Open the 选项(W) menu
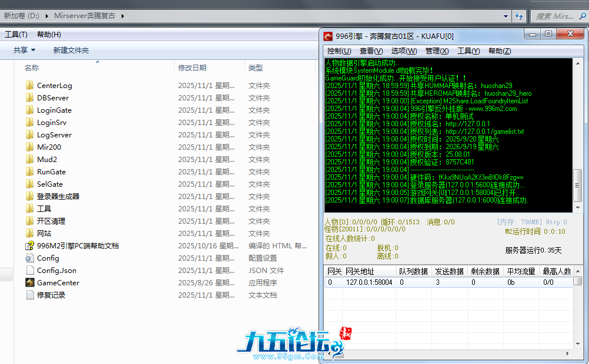The height and width of the screenshot is (364, 589). pos(404,51)
